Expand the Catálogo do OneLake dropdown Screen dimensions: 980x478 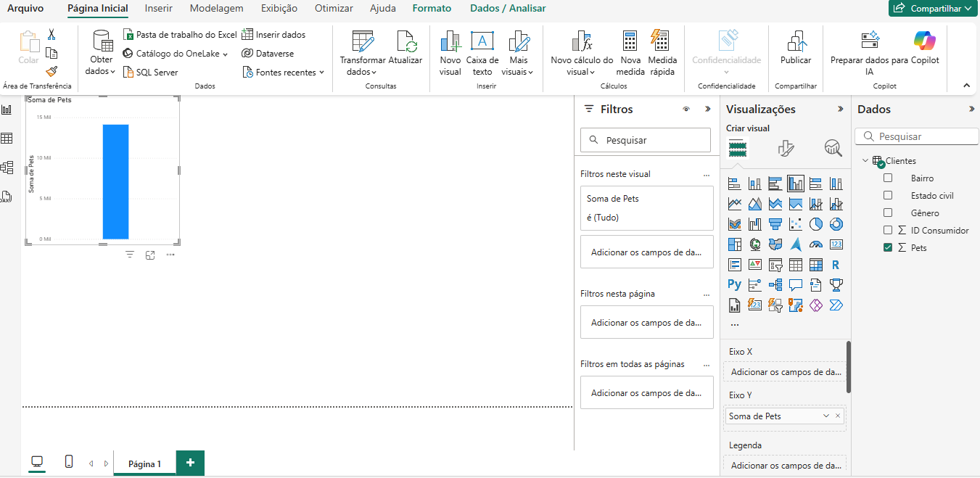(225, 54)
